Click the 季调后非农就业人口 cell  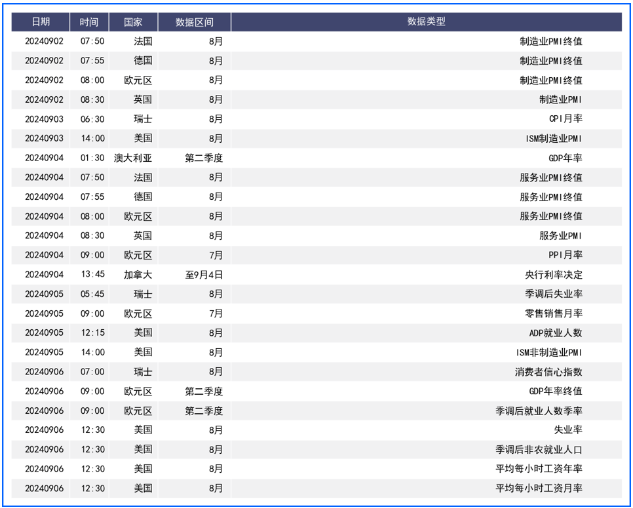539,449
